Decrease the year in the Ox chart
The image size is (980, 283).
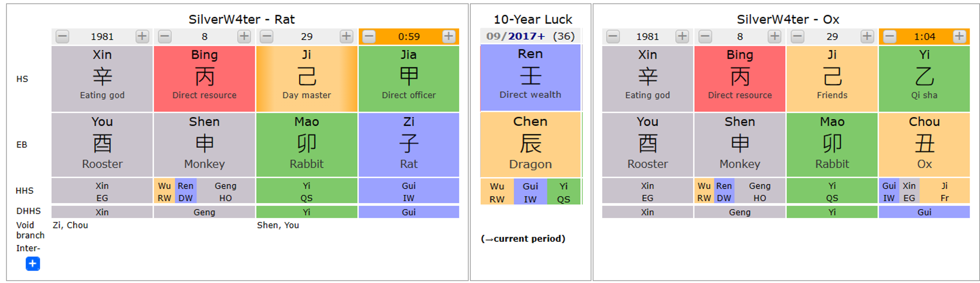tap(613, 36)
